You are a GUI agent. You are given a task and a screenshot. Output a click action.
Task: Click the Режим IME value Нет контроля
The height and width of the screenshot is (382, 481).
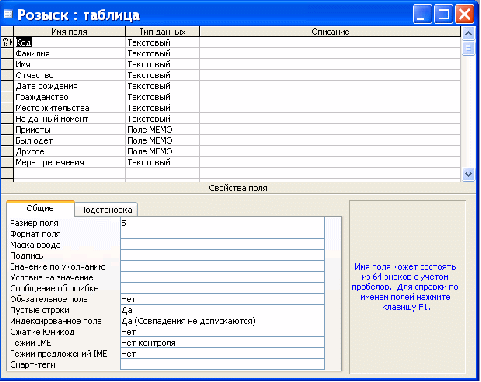222,343
